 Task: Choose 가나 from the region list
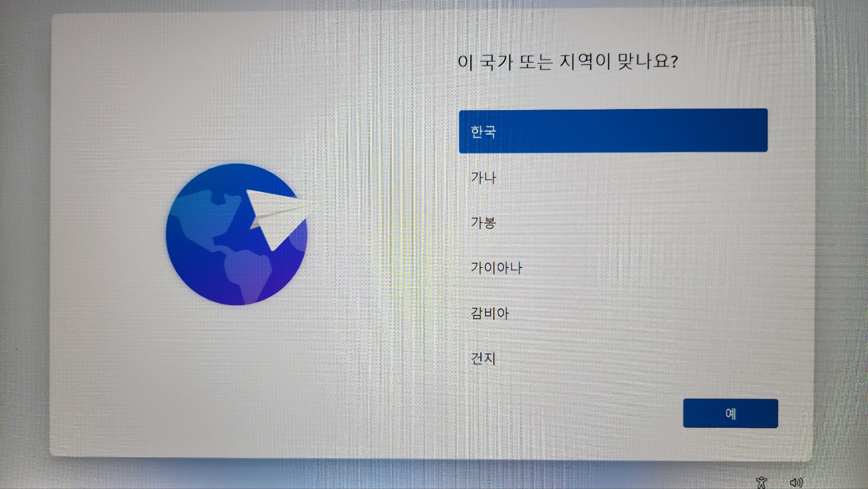point(613,177)
